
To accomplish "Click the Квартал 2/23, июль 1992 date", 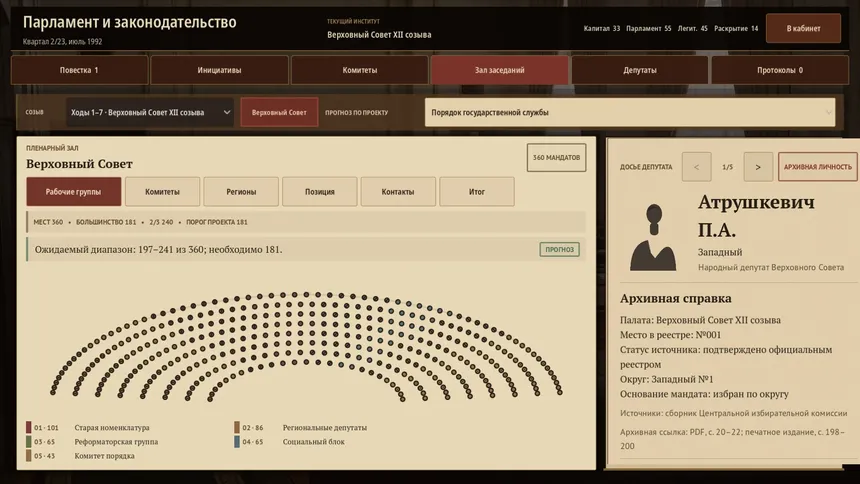I will pyautogui.click(x=63, y=42).
